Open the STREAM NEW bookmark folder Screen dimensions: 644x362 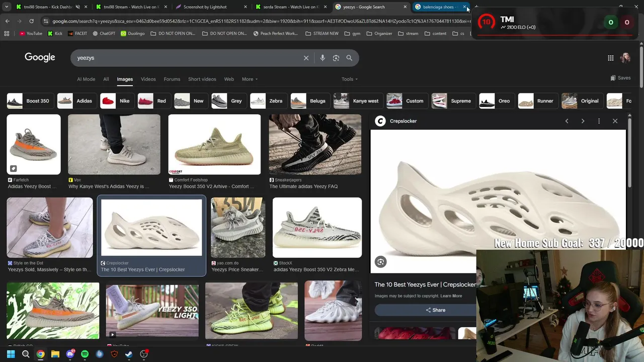coord(322,34)
